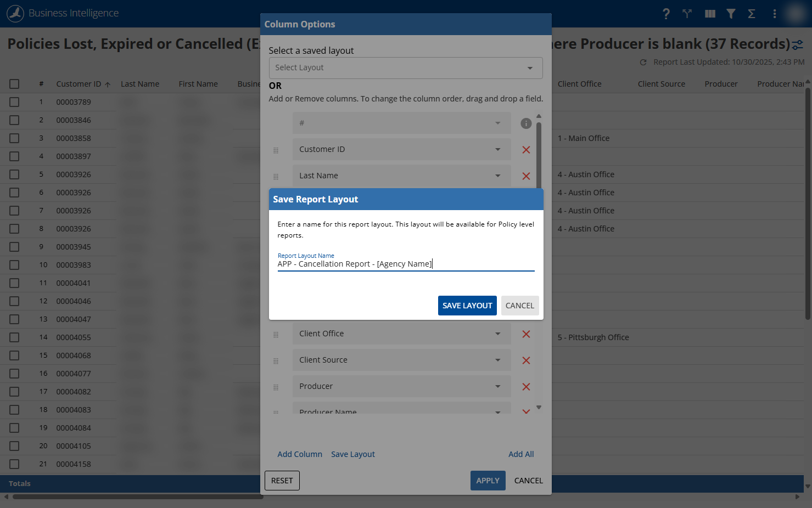Toggle the select-all checkbox in table header
This screenshot has height=508, width=812.
[x=14, y=84]
